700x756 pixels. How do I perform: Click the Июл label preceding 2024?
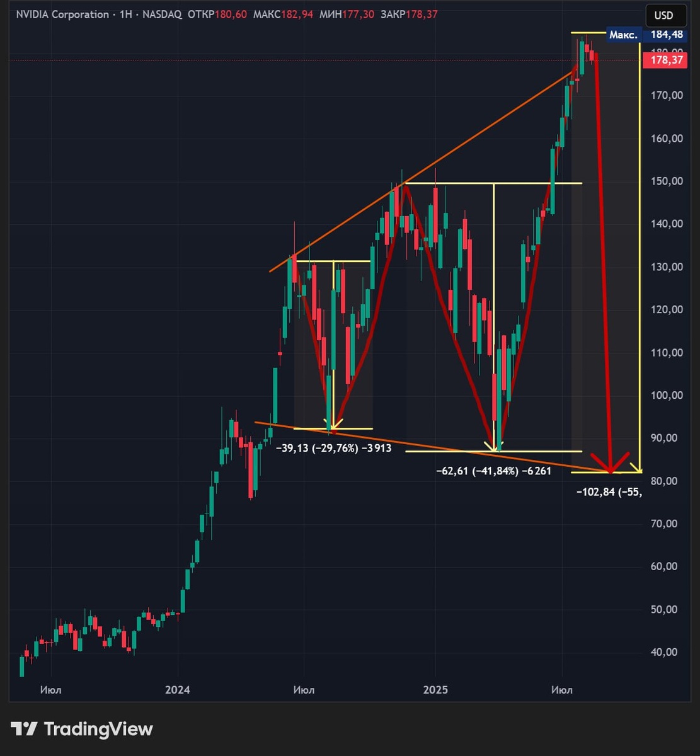tap(50, 690)
